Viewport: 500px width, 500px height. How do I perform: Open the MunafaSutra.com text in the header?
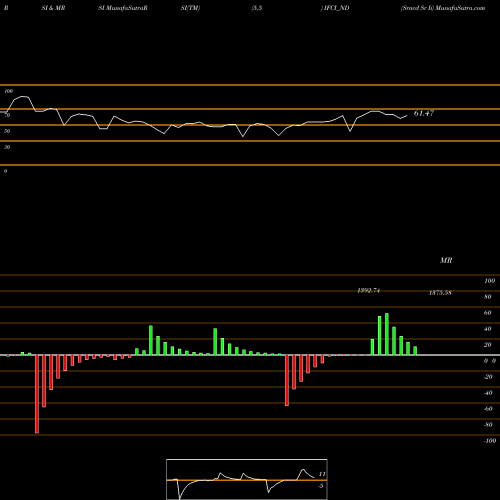tap(460, 8)
